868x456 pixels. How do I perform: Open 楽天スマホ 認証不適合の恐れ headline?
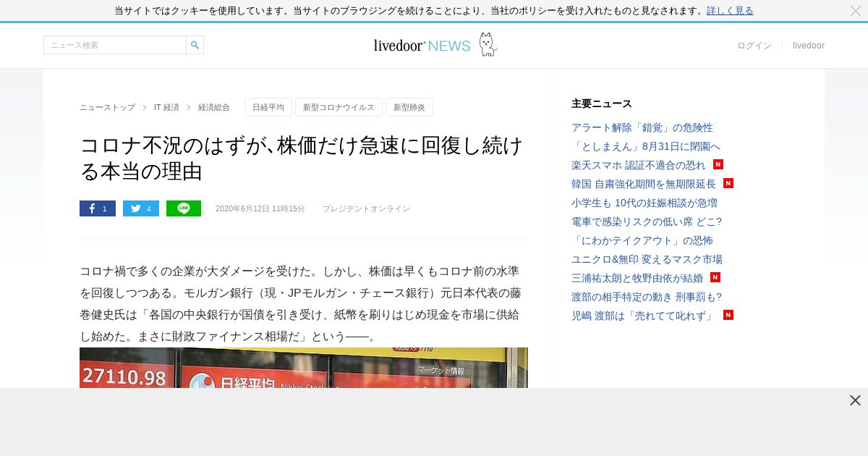coord(639,165)
